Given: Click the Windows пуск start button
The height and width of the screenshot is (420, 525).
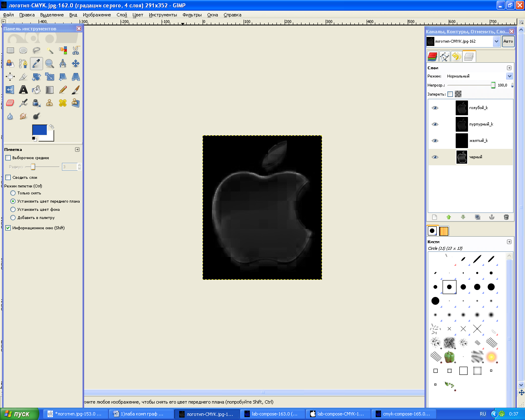Looking at the screenshot, I should 19,414.
